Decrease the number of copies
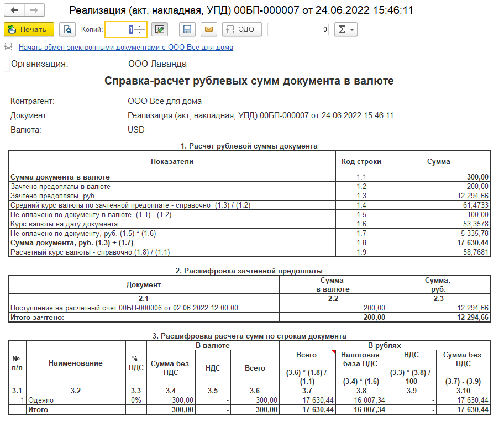 [x=140, y=33]
